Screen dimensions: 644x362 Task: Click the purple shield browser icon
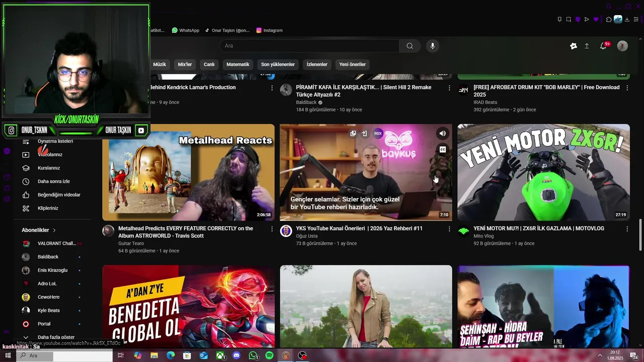tap(578, 19)
